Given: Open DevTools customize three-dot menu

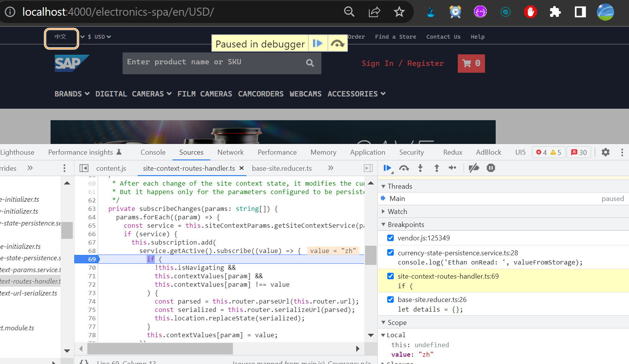Looking at the screenshot, I should tap(622, 152).
